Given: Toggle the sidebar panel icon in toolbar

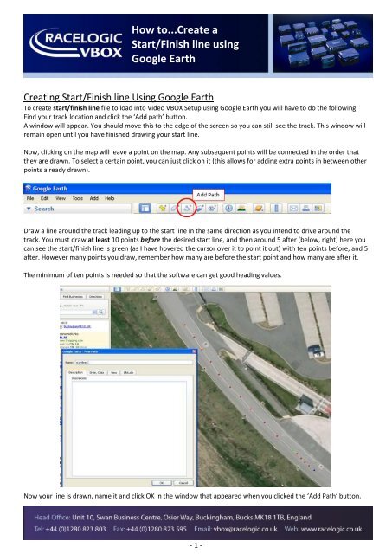Looking at the screenshot, I should pyautogui.click(x=145, y=209).
